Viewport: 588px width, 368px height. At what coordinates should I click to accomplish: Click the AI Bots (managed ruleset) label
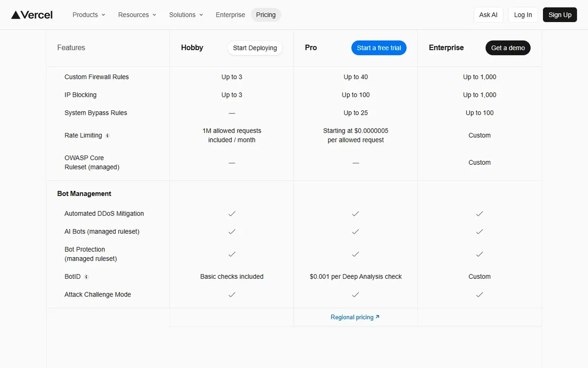102,232
